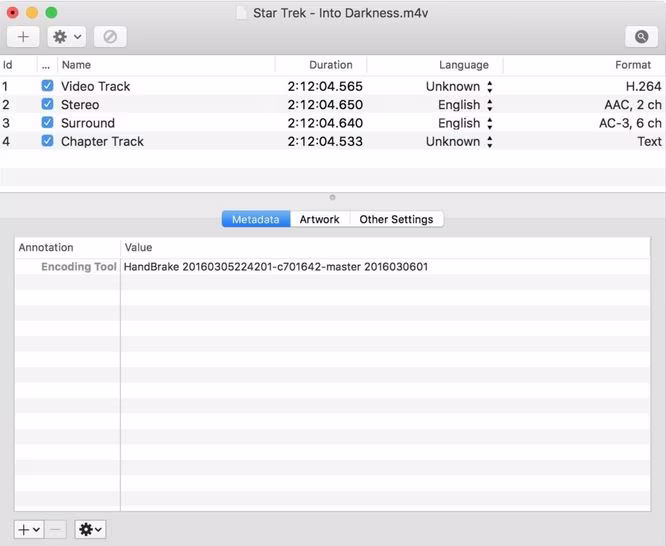Click the Name column header

coord(166,65)
